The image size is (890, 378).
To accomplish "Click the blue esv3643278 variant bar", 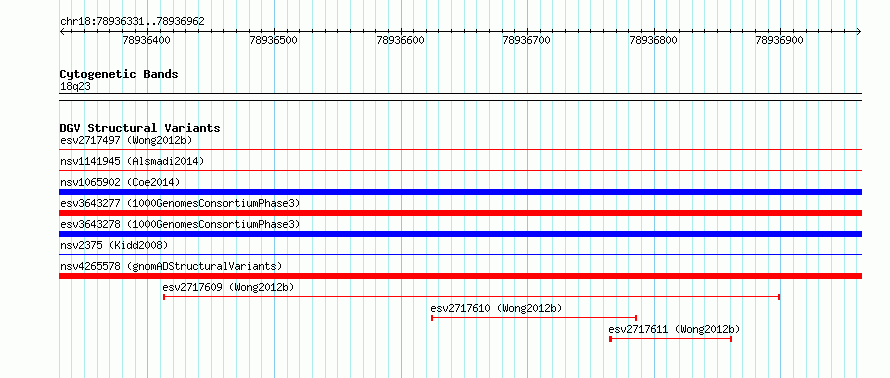I will 460,234.
